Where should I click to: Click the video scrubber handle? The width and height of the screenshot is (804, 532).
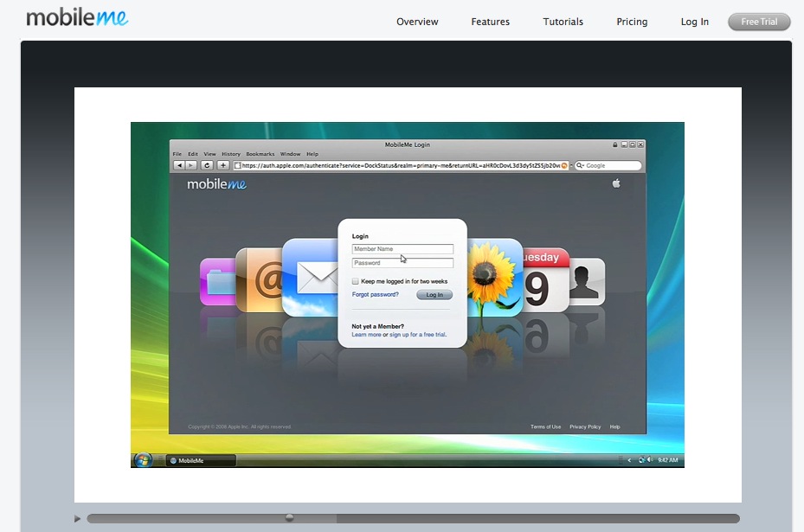(290, 517)
